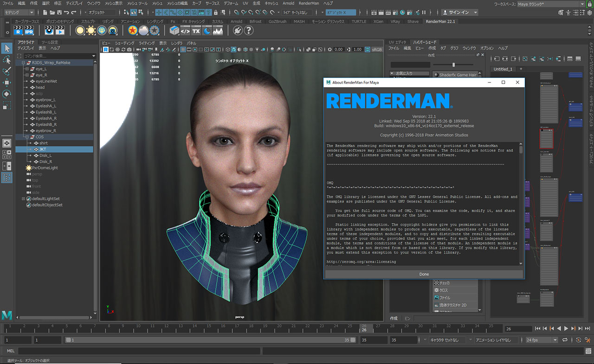Select the head mesh in outliner
594x364 pixels.
40,87
